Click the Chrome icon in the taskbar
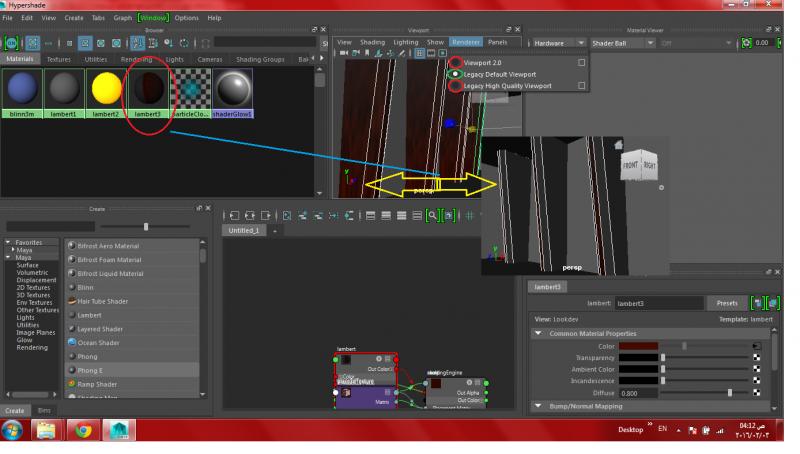This screenshot has width=800, height=454. [83, 430]
